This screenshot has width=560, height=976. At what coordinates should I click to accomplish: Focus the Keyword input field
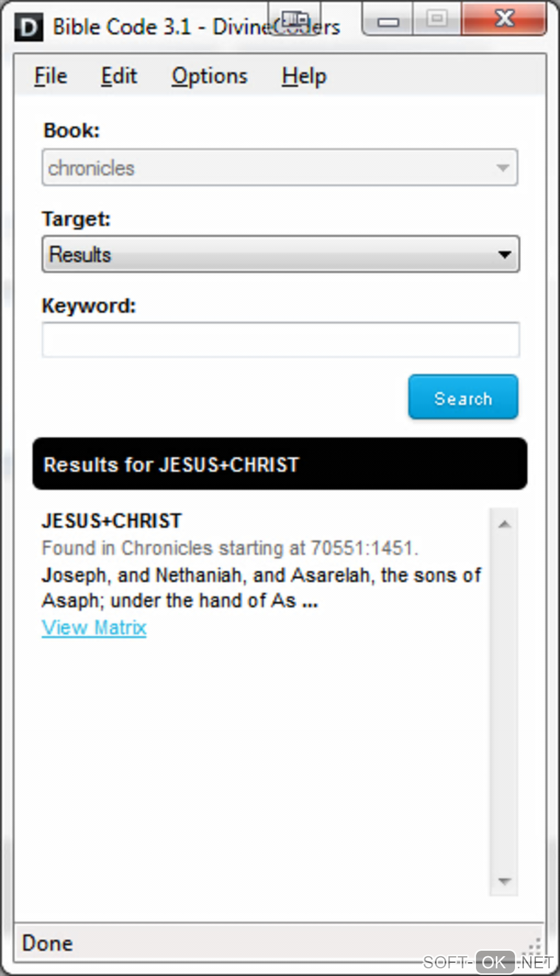click(280, 340)
